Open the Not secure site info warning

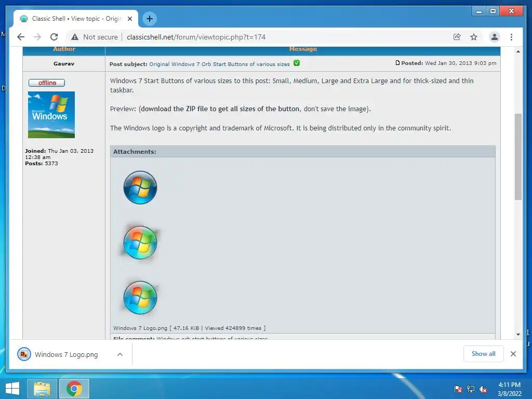(x=95, y=37)
